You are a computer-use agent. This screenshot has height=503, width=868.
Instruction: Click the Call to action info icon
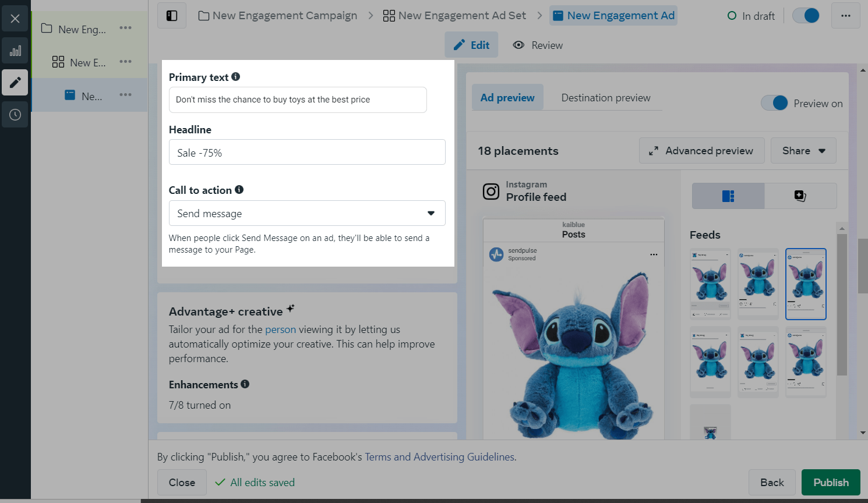pyautogui.click(x=239, y=190)
